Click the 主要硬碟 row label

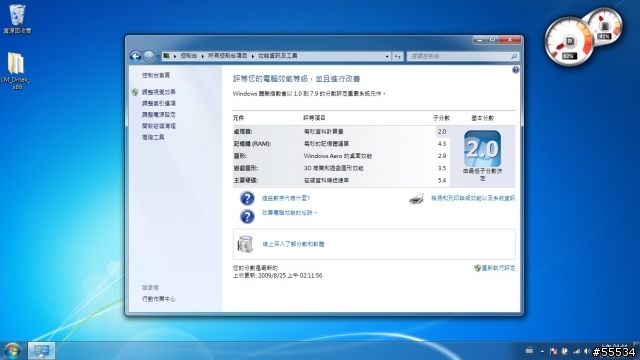coord(246,180)
